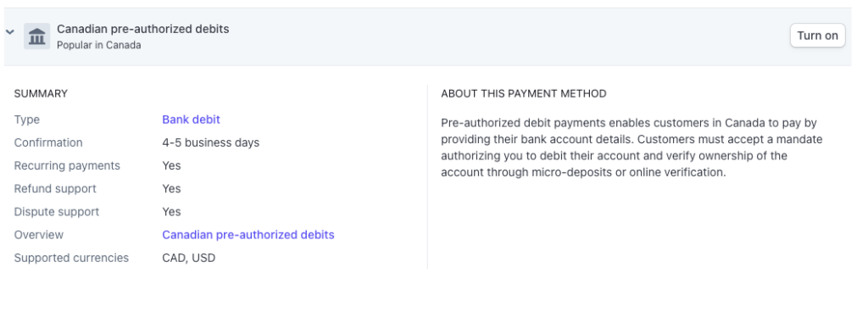Click the payment method description paragraph
868x312 pixels.
click(632, 148)
